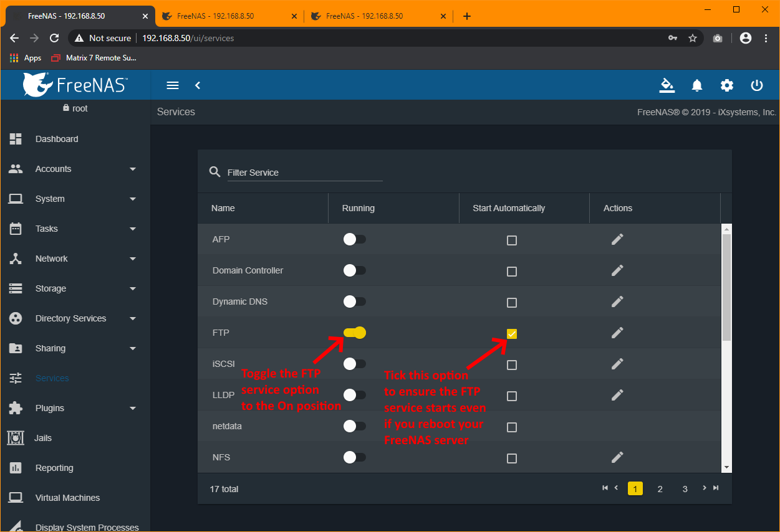Image resolution: width=780 pixels, height=532 pixels.
Task: Expand the Storage menu
Action: point(75,288)
